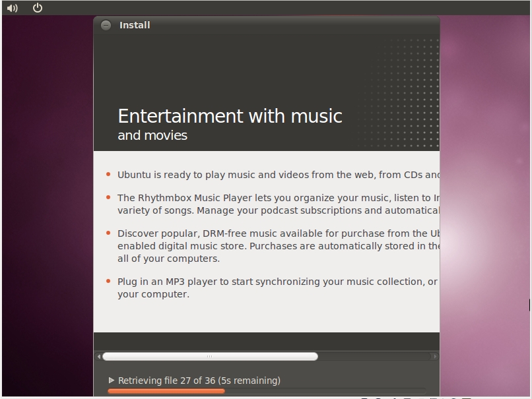
Task: Click the 'Discover popular, DRM-free music' bullet text
Action: [x=279, y=246]
